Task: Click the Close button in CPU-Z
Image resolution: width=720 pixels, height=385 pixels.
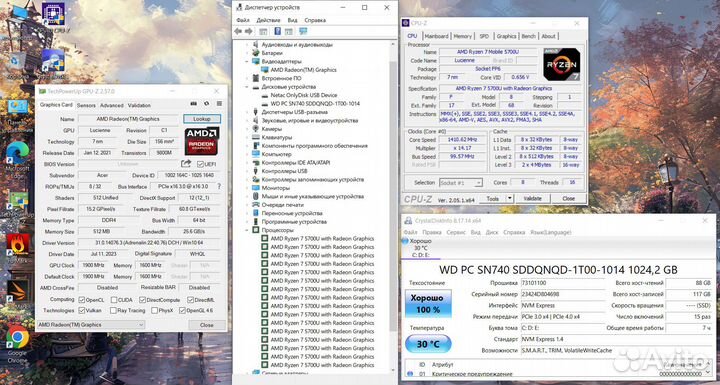Action: pos(568,198)
